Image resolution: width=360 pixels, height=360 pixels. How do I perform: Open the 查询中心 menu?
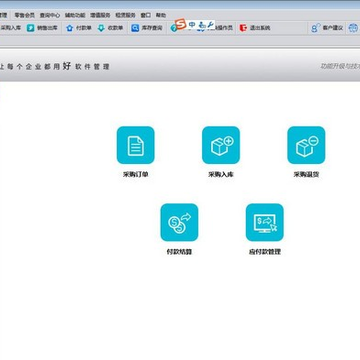tap(50, 15)
